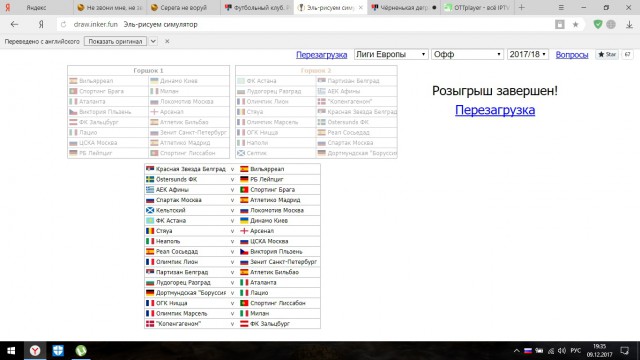The image size is (640, 360).
Task: Open the volume speaker tray icon
Action: [x=562, y=351]
